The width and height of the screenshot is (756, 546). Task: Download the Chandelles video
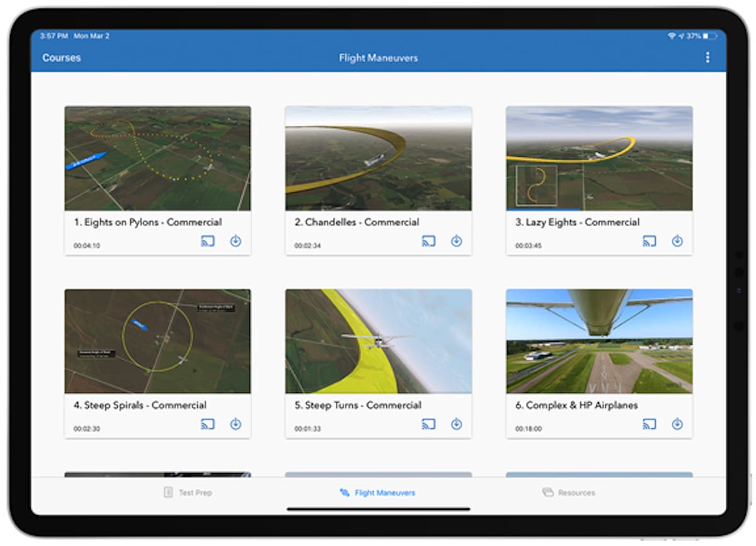[457, 241]
